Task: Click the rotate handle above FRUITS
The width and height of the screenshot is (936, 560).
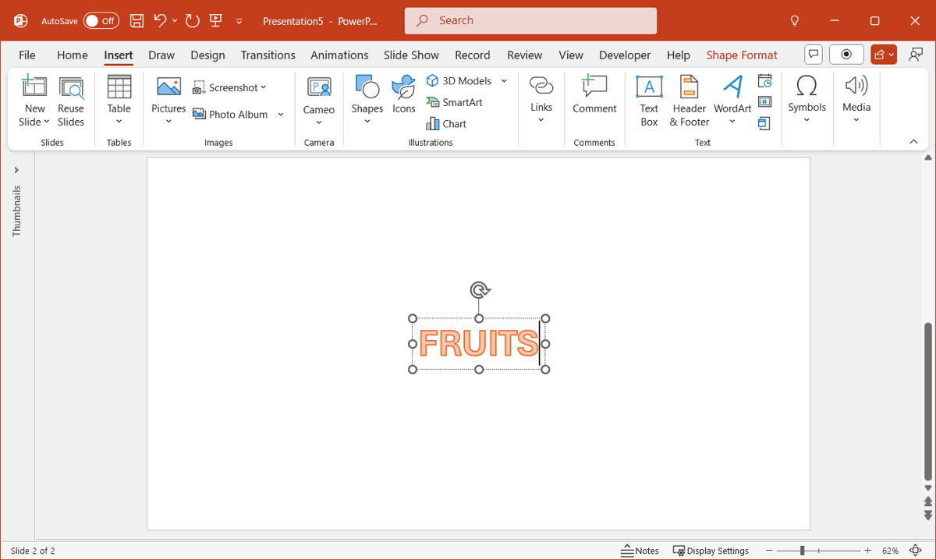Action: pyautogui.click(x=480, y=291)
